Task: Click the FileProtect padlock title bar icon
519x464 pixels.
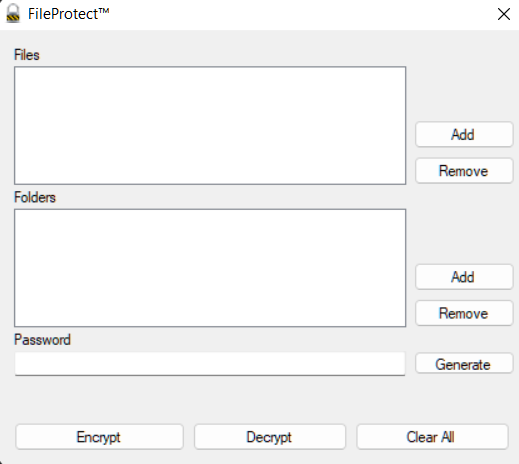Action: point(13,13)
